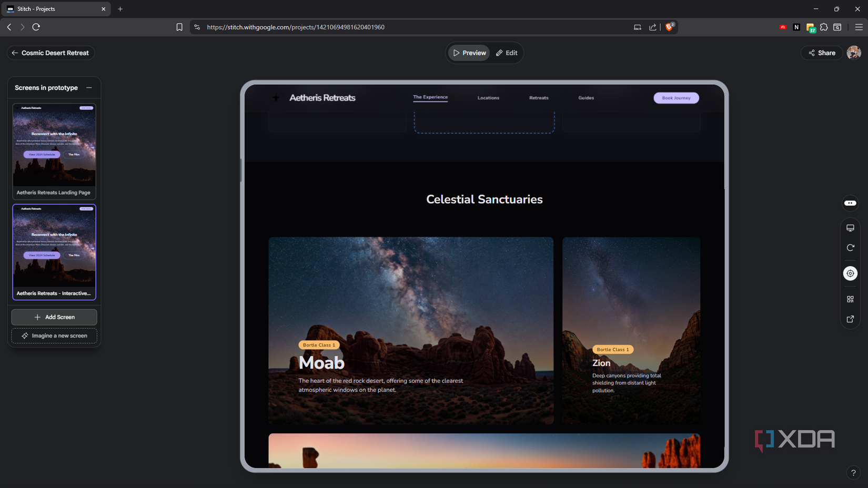
Task: Click the browser back arrow
Action: point(9,27)
